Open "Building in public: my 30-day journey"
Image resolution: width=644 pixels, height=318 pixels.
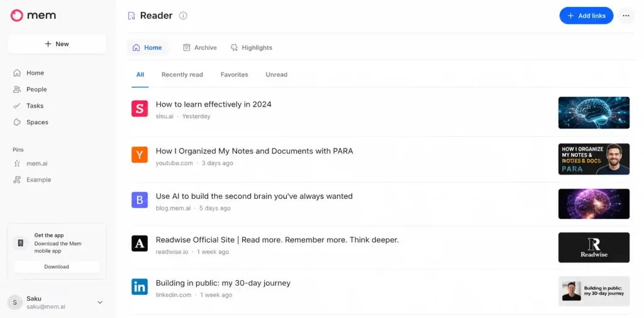(x=223, y=283)
